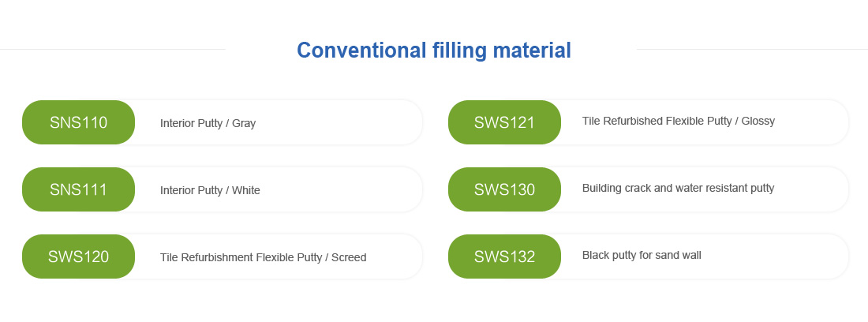Screen dimensions: 868x322
Task: Click the green SNS110 product code badge
Action: point(79,122)
